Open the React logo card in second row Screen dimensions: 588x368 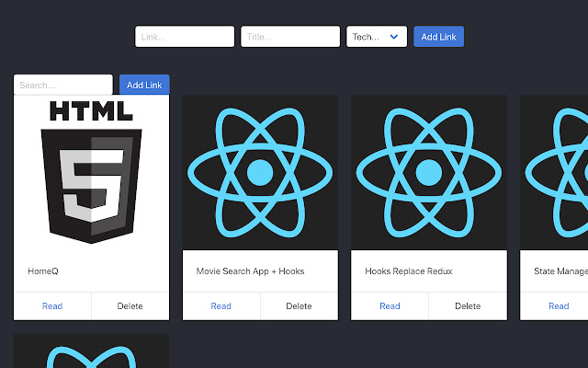click(91, 351)
